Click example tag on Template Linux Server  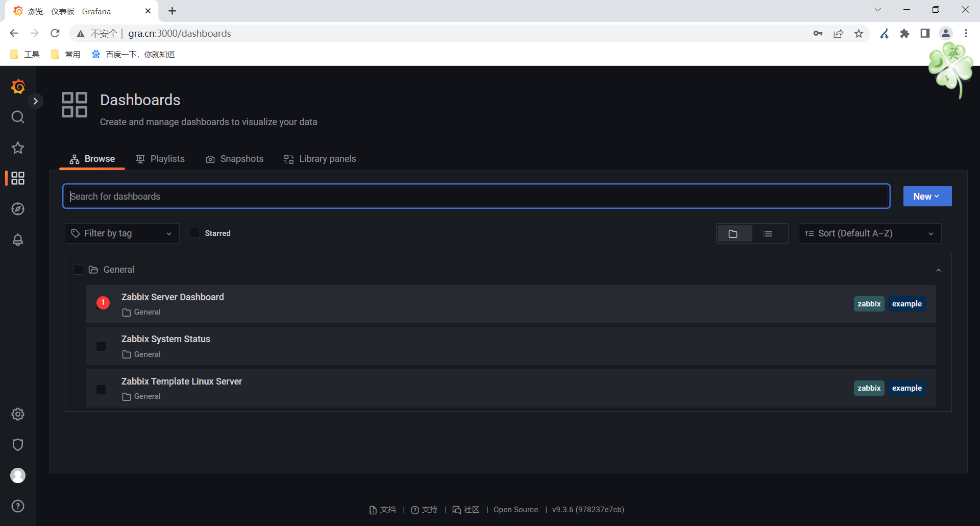point(906,388)
